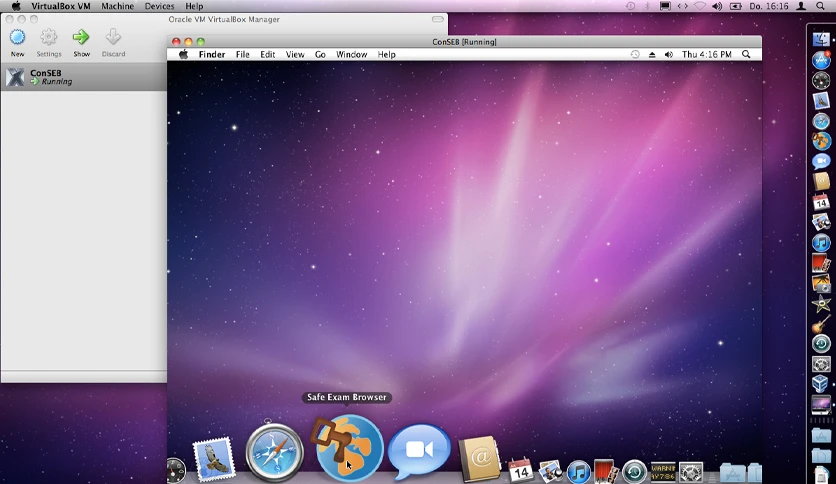Viewport: 836px width, 484px height.
Task: Open guest View menu
Action: [295, 54]
